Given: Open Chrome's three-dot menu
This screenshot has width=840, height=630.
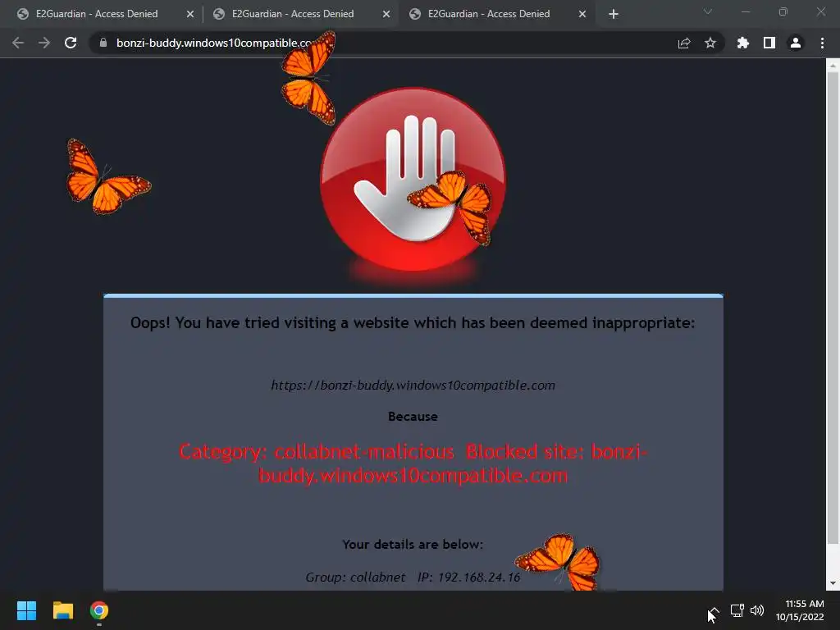Looking at the screenshot, I should point(822,43).
